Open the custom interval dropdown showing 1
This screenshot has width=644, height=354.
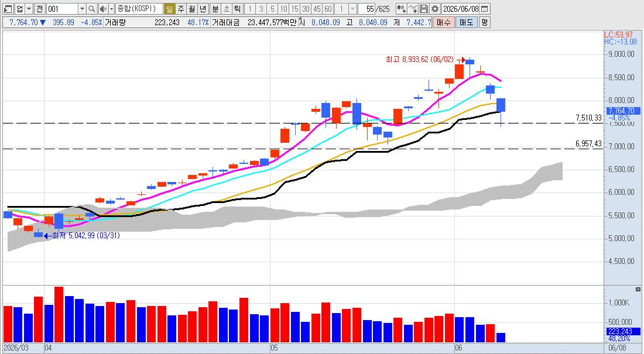tap(353, 9)
